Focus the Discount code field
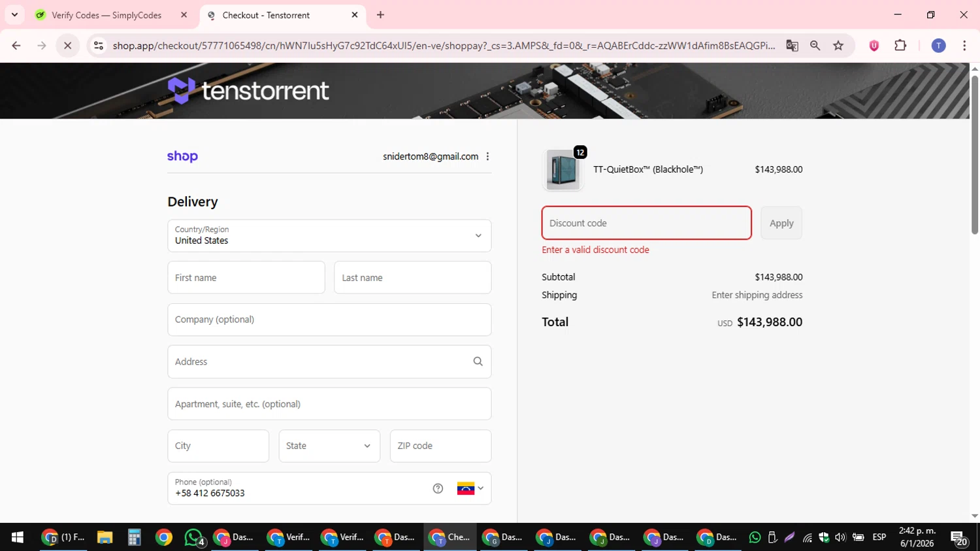This screenshot has height=551, width=980. click(x=646, y=223)
